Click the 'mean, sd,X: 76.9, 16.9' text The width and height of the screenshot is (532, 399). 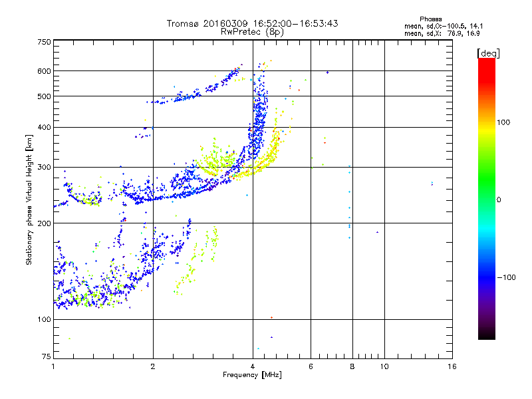[x=442, y=33]
